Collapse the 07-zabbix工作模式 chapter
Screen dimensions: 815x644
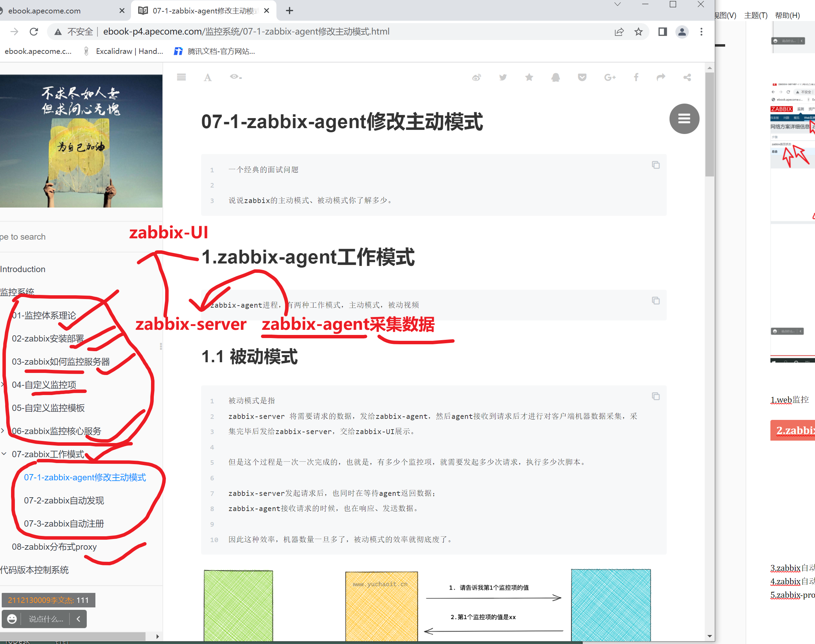4,454
